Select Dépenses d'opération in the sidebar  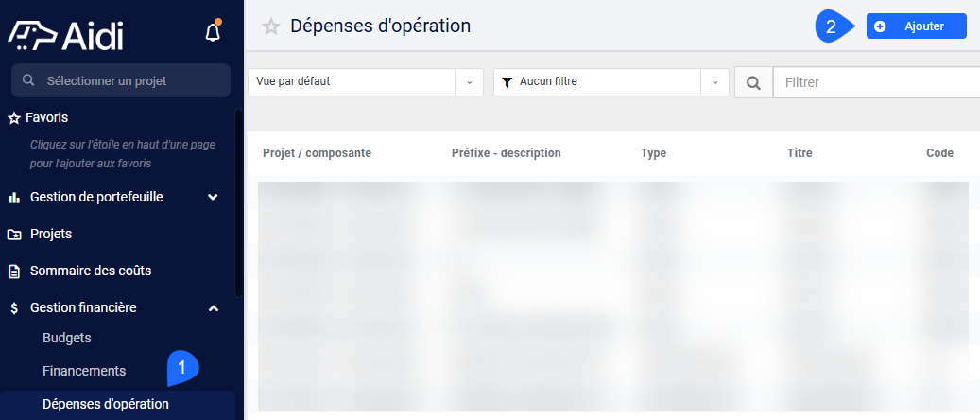(106, 404)
